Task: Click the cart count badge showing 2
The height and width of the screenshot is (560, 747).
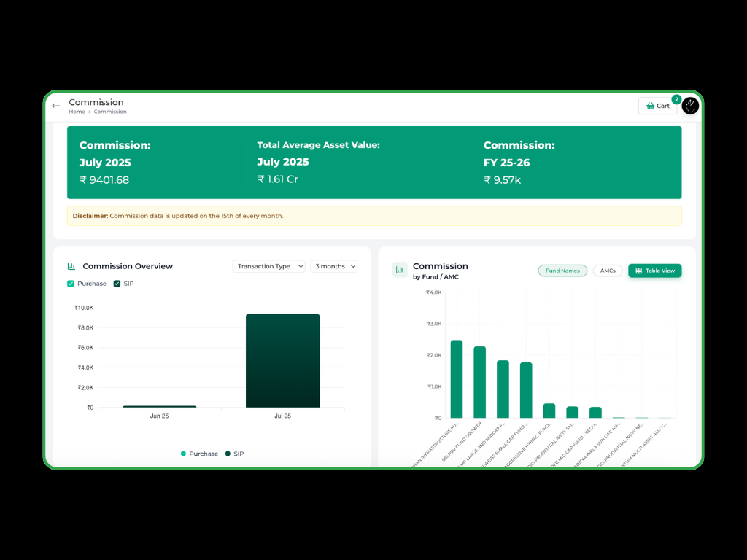Action: pos(676,99)
